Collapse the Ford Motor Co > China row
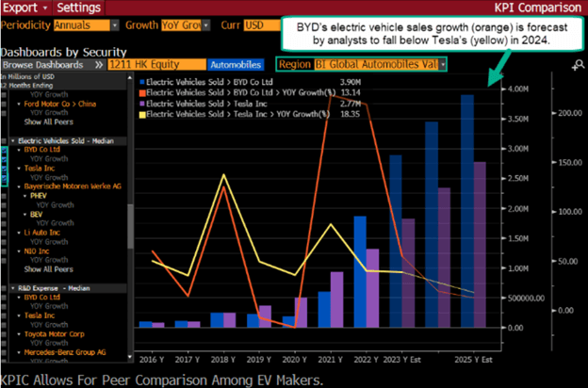588x388 pixels. (19, 105)
